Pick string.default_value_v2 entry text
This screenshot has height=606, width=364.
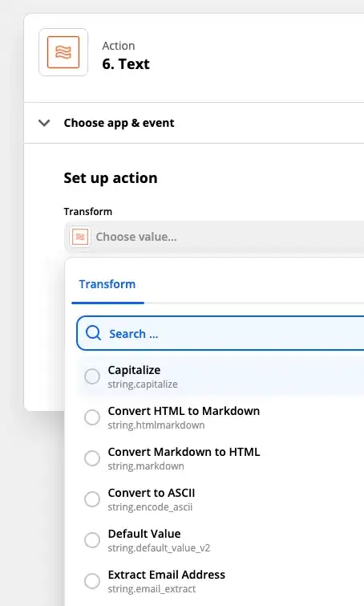point(159,548)
